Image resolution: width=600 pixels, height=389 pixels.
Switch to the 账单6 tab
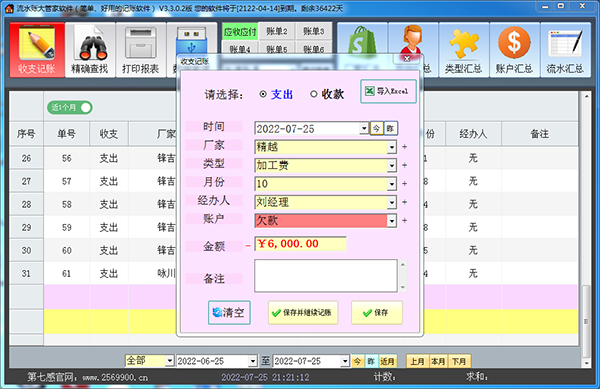coord(314,49)
